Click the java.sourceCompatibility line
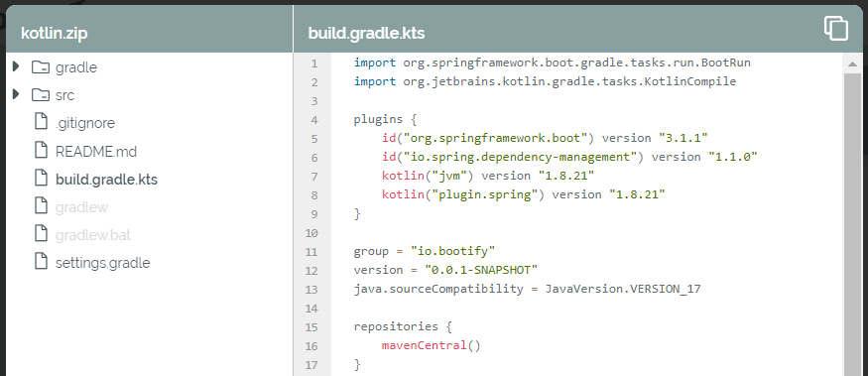 click(527, 289)
